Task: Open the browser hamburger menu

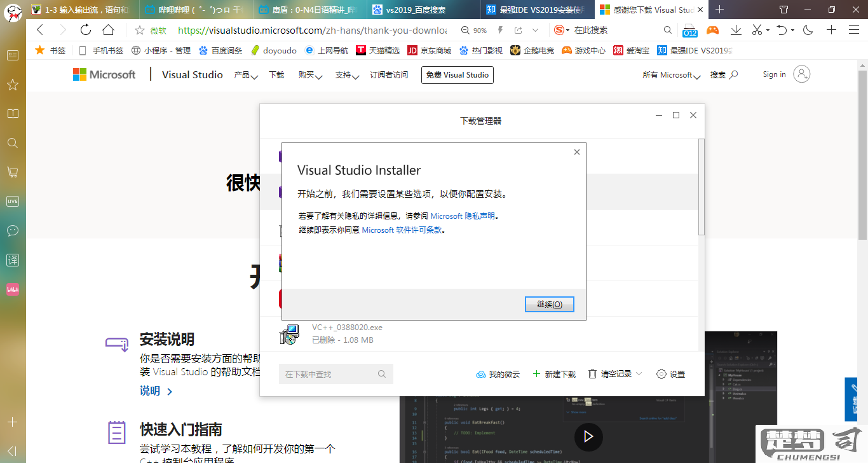Action: pos(854,30)
